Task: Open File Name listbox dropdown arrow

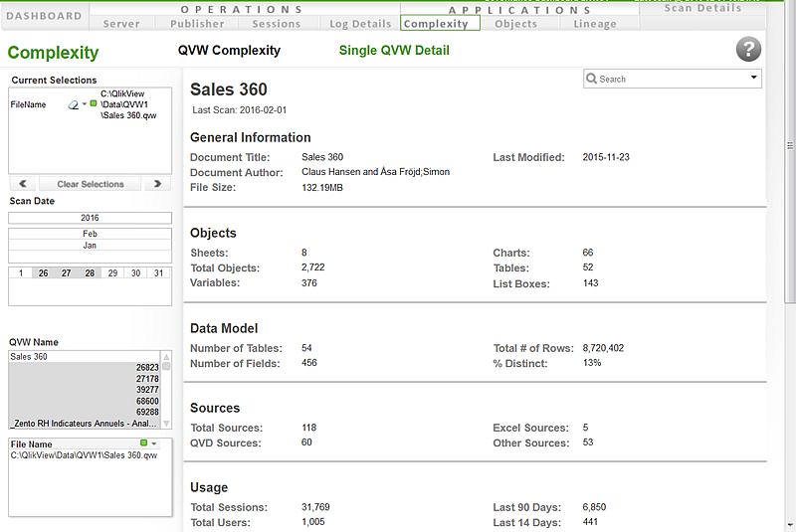Action: point(153,443)
